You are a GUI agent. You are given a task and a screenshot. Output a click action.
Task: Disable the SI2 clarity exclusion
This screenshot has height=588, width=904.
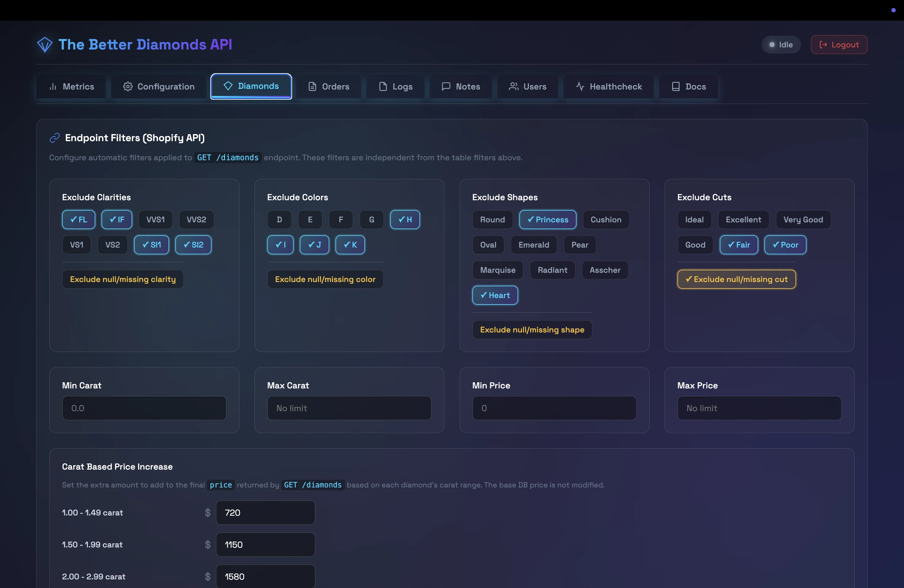pyautogui.click(x=193, y=245)
